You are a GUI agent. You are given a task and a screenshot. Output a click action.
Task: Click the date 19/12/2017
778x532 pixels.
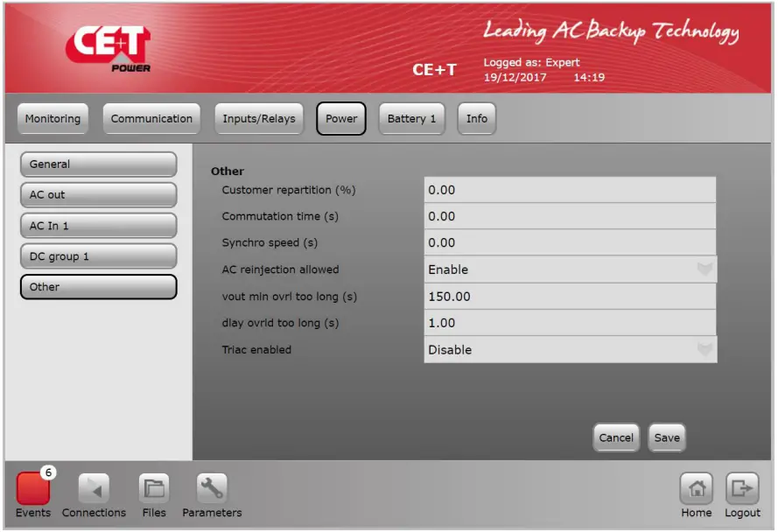[x=515, y=77]
